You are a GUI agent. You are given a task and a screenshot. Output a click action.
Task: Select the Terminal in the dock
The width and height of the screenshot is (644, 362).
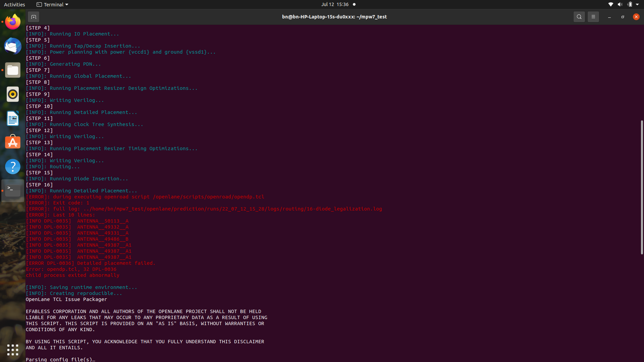click(12, 190)
